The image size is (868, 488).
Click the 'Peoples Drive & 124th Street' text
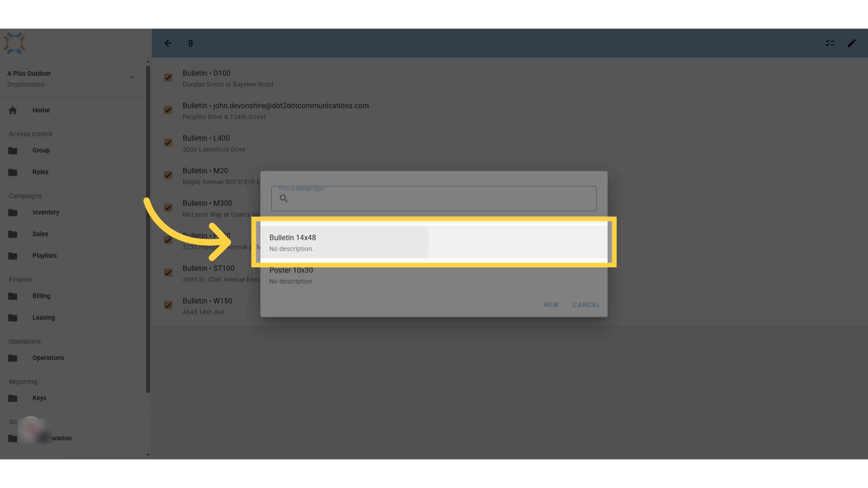[224, 117]
